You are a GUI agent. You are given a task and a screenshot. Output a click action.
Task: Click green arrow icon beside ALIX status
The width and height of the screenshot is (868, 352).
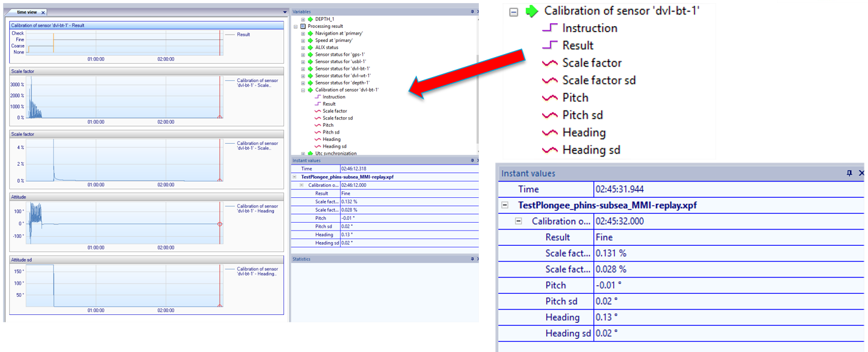click(310, 47)
